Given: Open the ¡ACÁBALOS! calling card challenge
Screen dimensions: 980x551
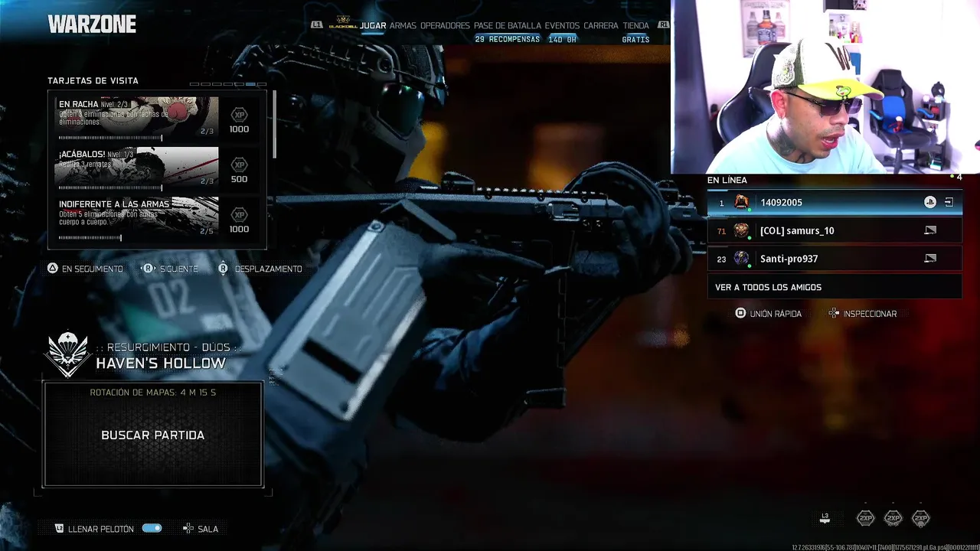Looking at the screenshot, I should pyautogui.click(x=137, y=168).
